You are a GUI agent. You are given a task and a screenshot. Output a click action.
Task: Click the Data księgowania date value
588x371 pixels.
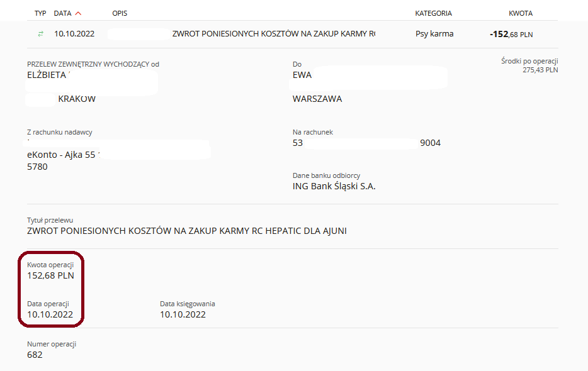pos(183,314)
